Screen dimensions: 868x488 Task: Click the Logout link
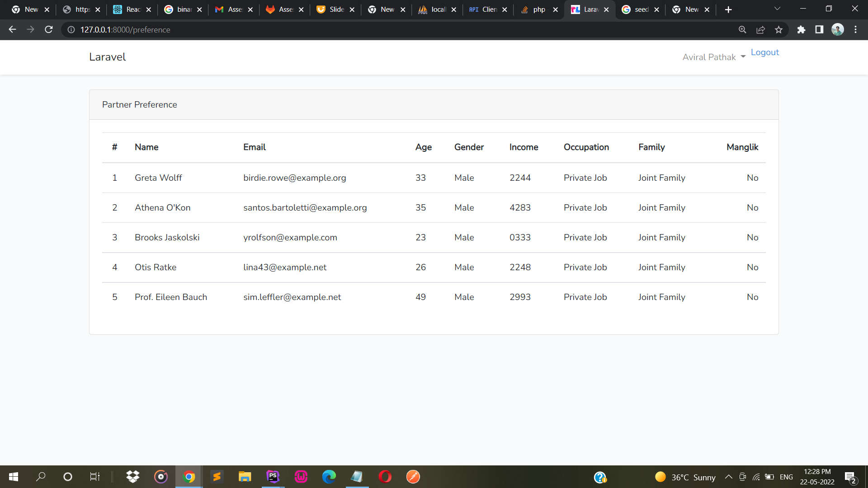click(765, 52)
